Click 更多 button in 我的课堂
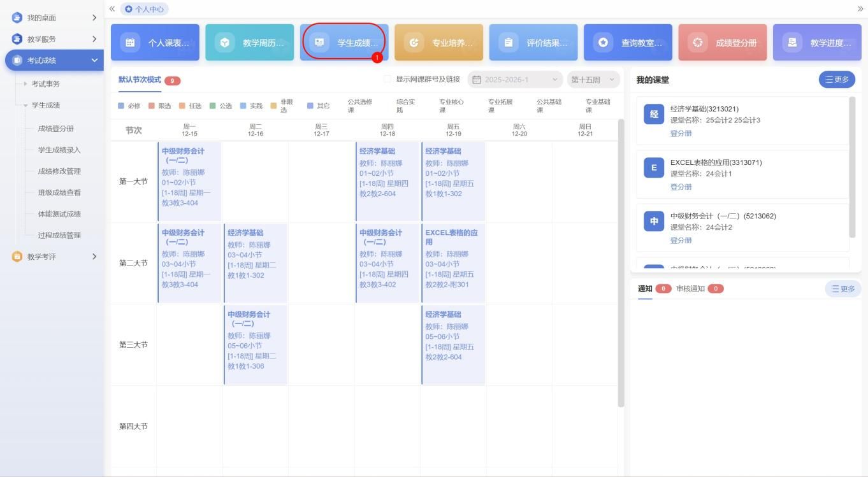 click(836, 80)
